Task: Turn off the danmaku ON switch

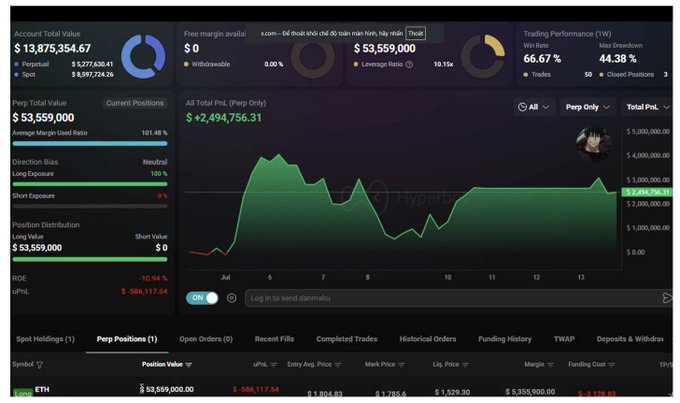Action: [x=202, y=298]
